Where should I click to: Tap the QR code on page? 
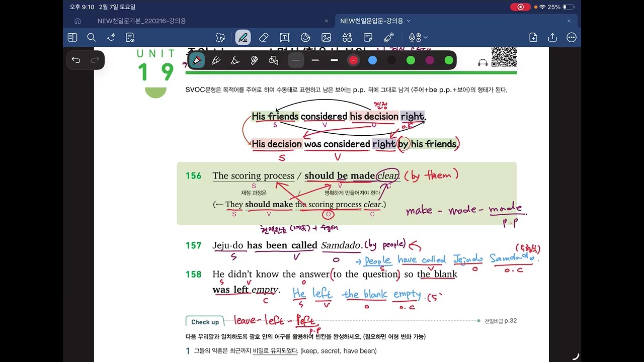click(x=504, y=56)
